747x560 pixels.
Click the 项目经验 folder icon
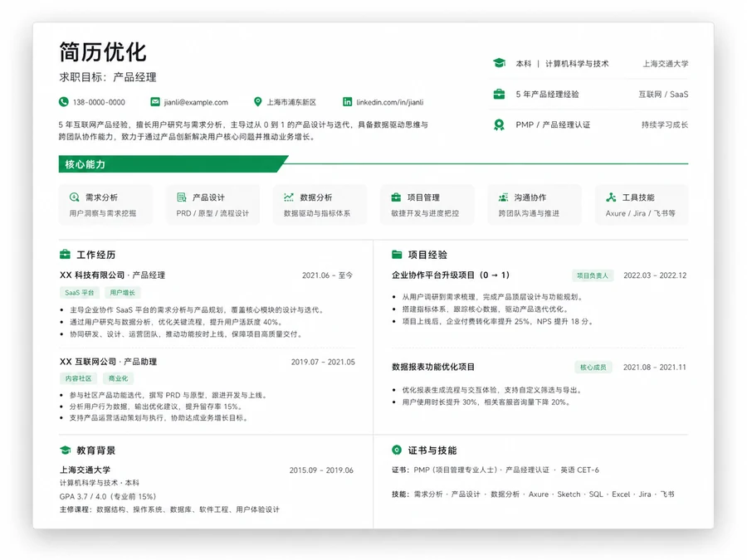point(397,255)
